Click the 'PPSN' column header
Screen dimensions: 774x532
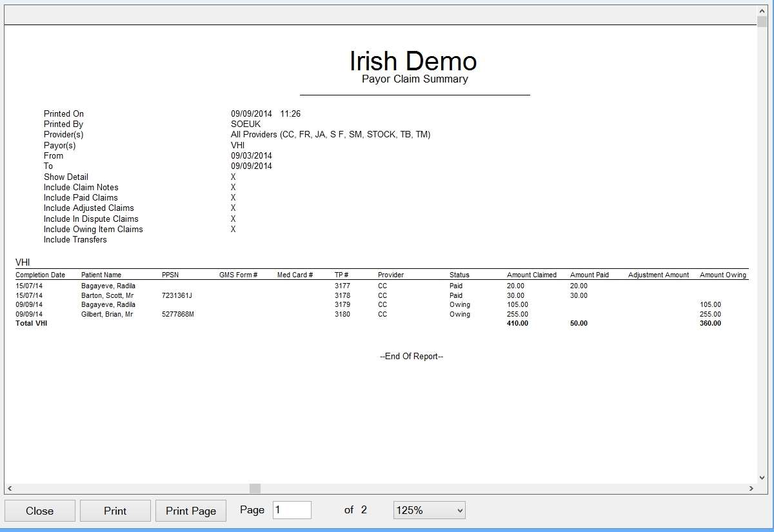pos(170,275)
